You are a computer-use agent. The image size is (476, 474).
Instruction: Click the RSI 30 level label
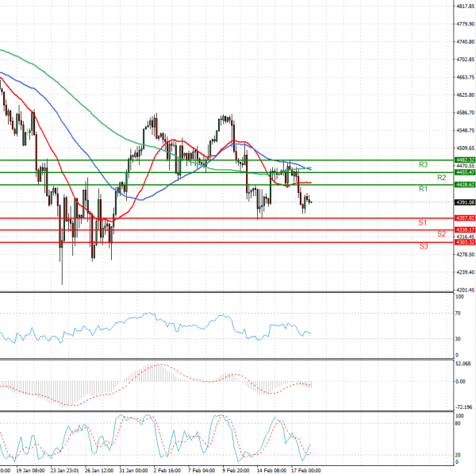pos(458,339)
